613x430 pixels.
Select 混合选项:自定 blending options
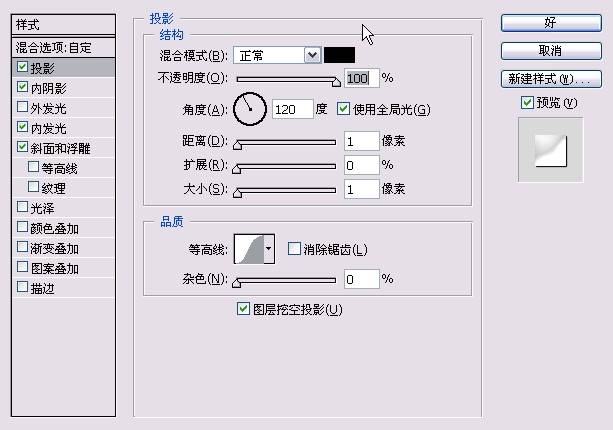[x=64, y=48]
